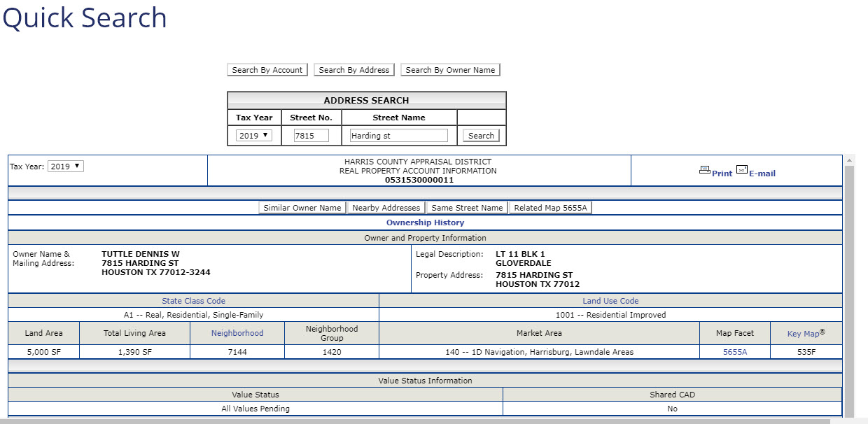Open the address search Tax Year dropdown

(254, 136)
